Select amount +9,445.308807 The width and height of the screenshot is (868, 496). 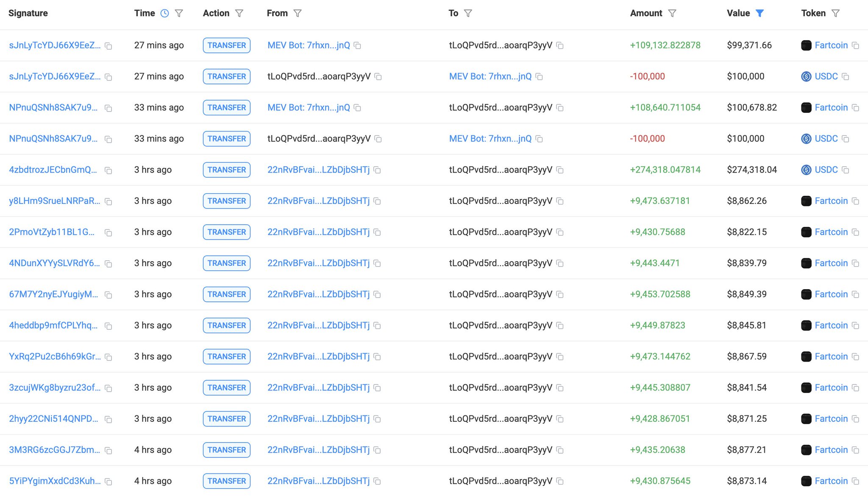tap(660, 387)
